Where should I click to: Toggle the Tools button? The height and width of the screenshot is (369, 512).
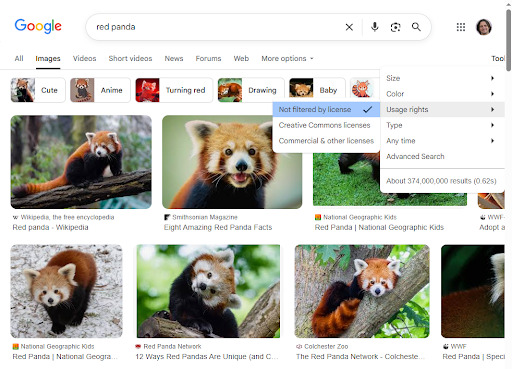(x=498, y=58)
